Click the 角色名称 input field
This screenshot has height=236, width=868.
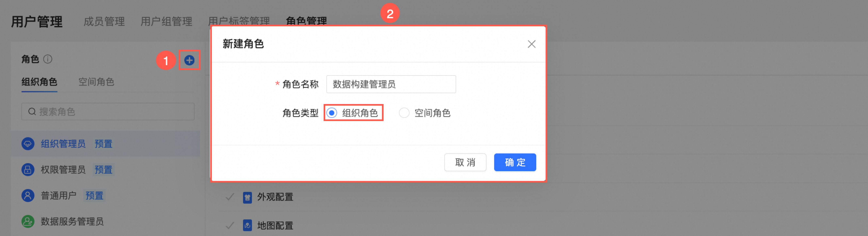[391, 84]
